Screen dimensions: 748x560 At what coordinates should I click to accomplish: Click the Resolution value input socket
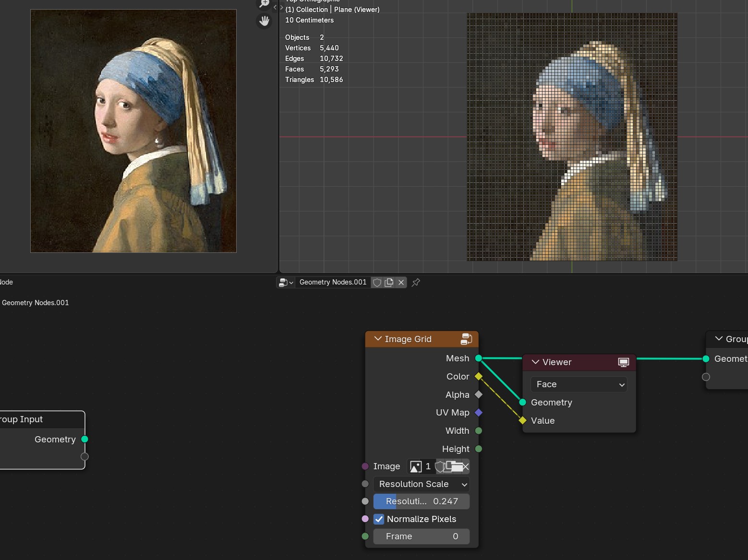point(365,501)
